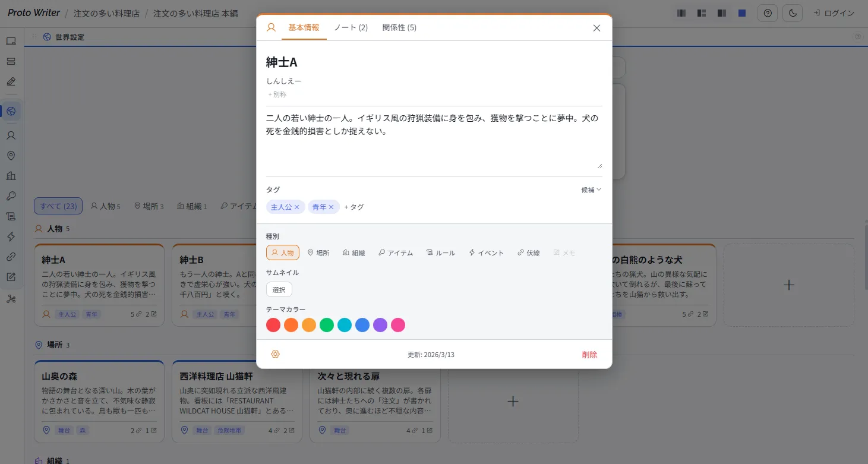Open the gear settings in the dialog footer
This screenshot has height=464, width=868.
click(x=275, y=354)
